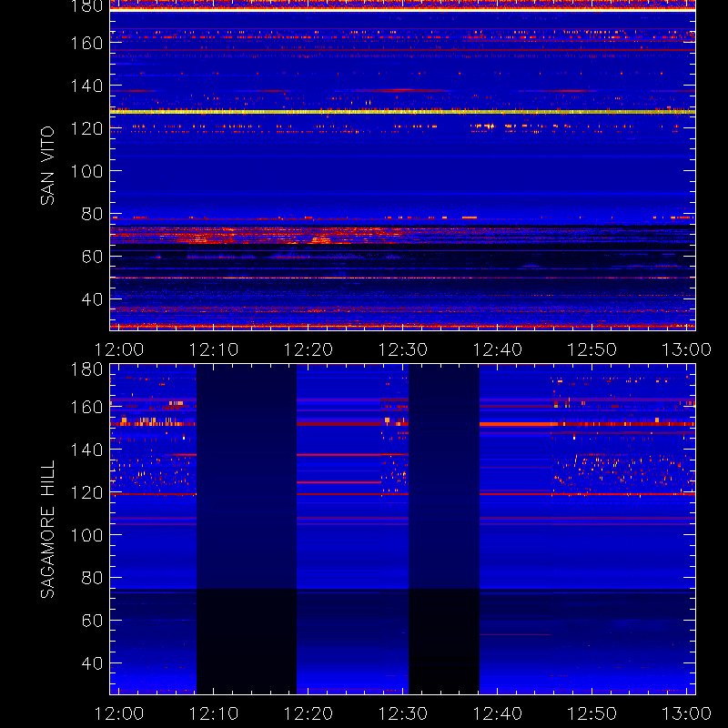
Task: Pick the 160 tick label on Sagamore Hill axis
Action: (86, 407)
